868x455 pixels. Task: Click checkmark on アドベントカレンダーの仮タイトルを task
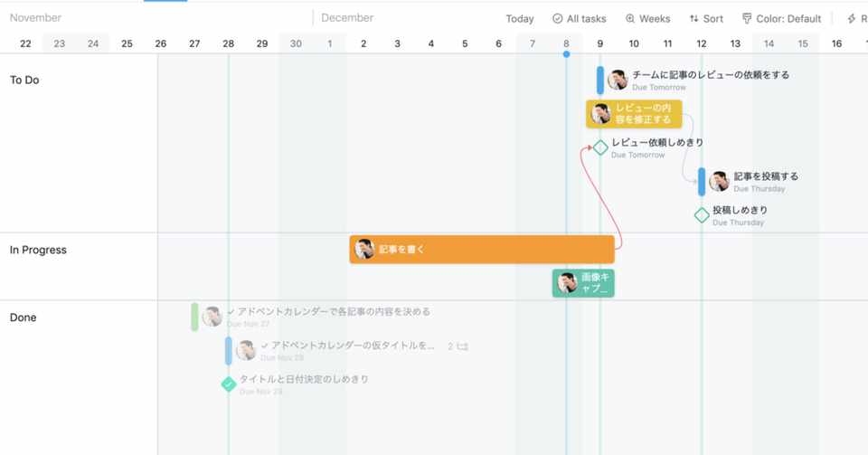click(265, 346)
